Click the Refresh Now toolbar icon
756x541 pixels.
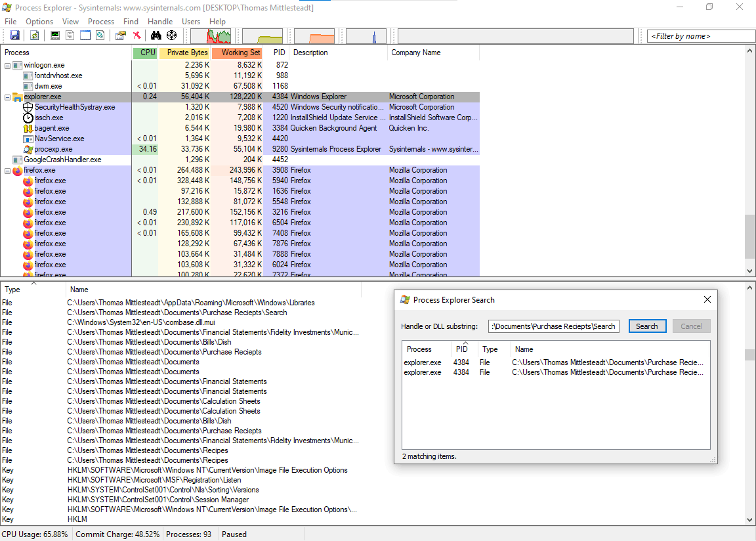pos(34,35)
